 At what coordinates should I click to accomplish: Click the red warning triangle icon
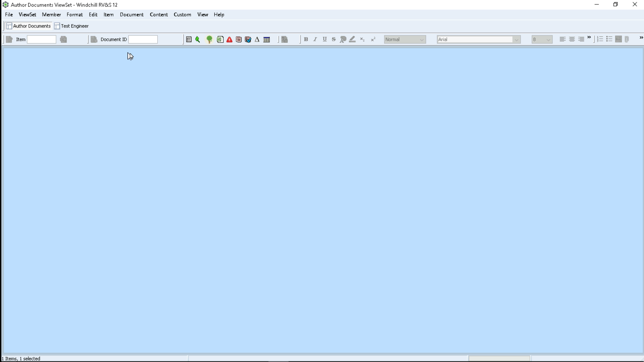point(229,40)
